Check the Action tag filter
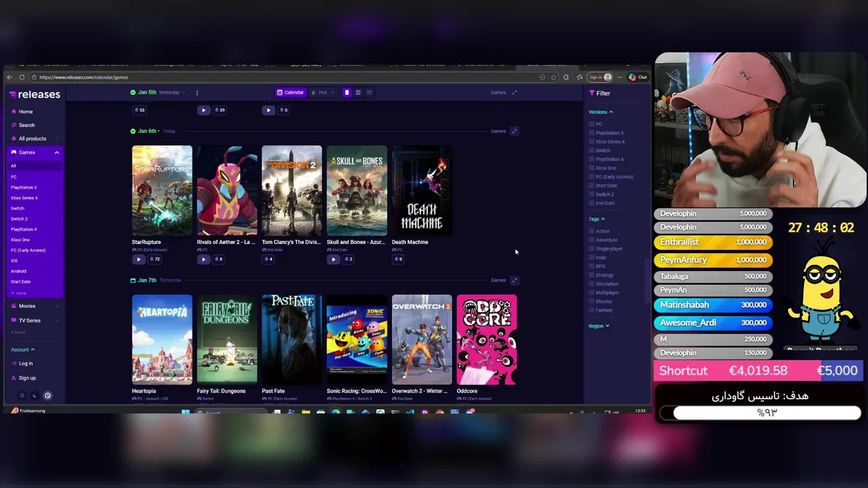The image size is (868, 488). 591,232
